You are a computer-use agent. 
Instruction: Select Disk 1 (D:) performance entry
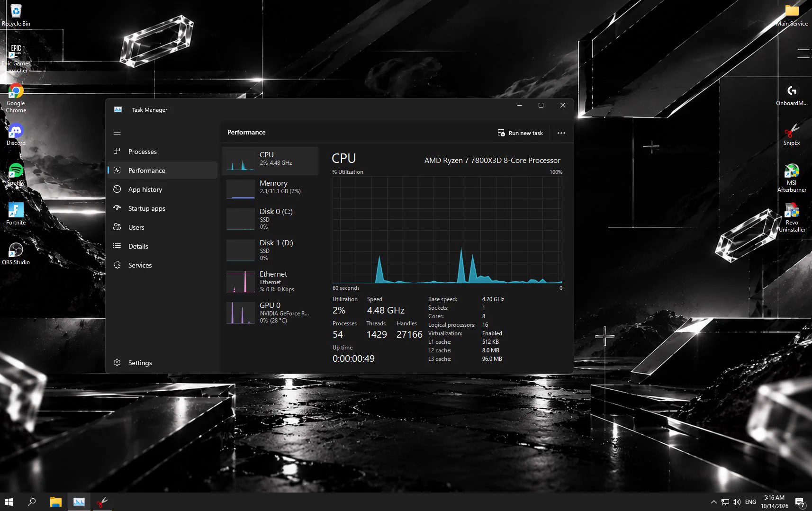pyautogui.click(x=270, y=250)
